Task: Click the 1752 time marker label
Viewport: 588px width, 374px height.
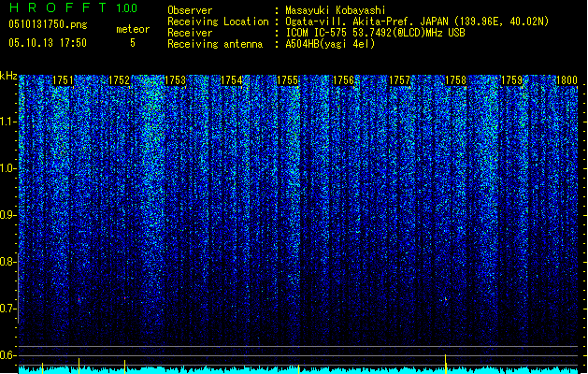Action: [119, 80]
